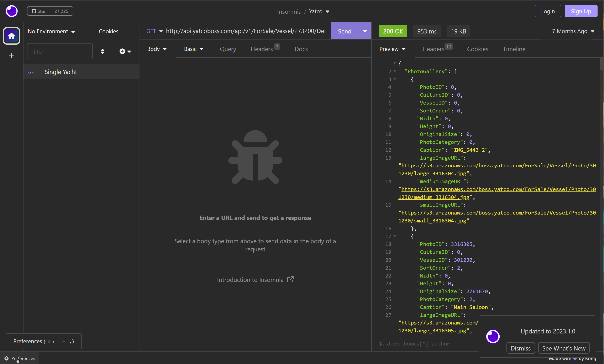This screenshot has width=604, height=364.
Task: Click the plus icon below the home icon
Action: tap(11, 56)
